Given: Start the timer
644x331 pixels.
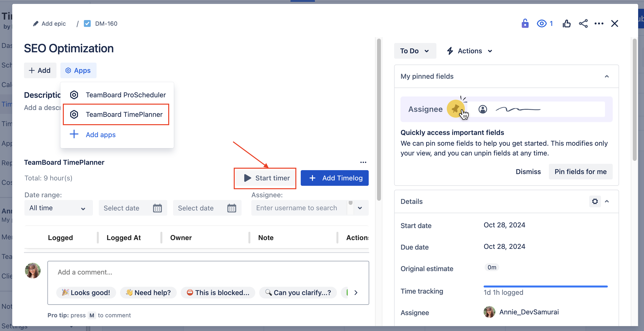Looking at the screenshot, I should point(265,178).
